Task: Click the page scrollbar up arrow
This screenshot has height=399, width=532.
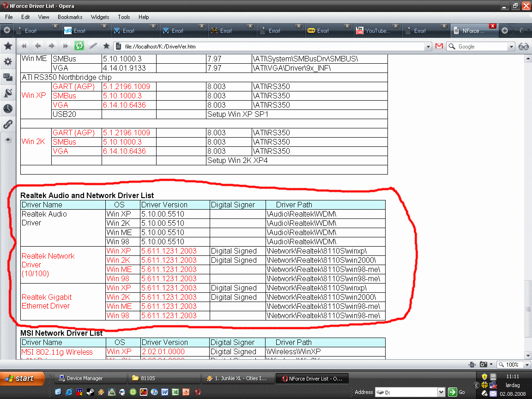Action: point(527,58)
